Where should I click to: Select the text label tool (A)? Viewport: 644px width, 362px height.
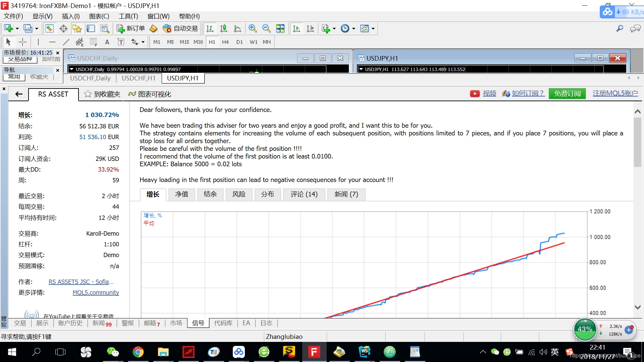[x=107, y=42]
